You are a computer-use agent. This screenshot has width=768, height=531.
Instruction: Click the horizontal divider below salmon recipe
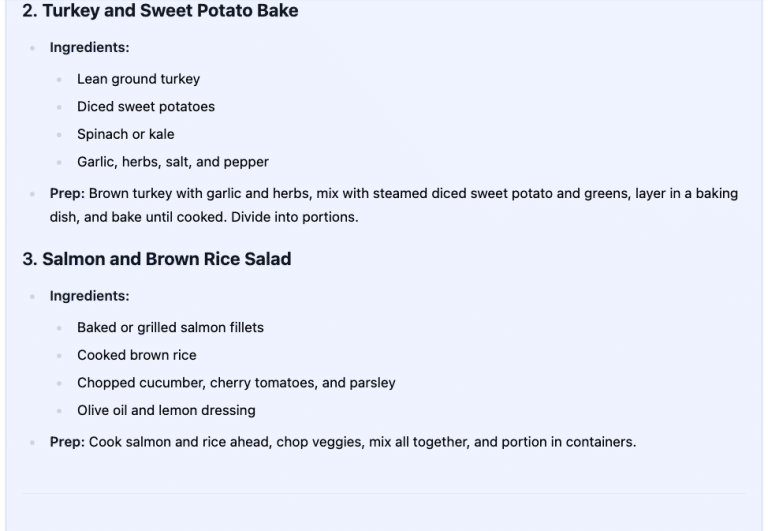(384, 493)
